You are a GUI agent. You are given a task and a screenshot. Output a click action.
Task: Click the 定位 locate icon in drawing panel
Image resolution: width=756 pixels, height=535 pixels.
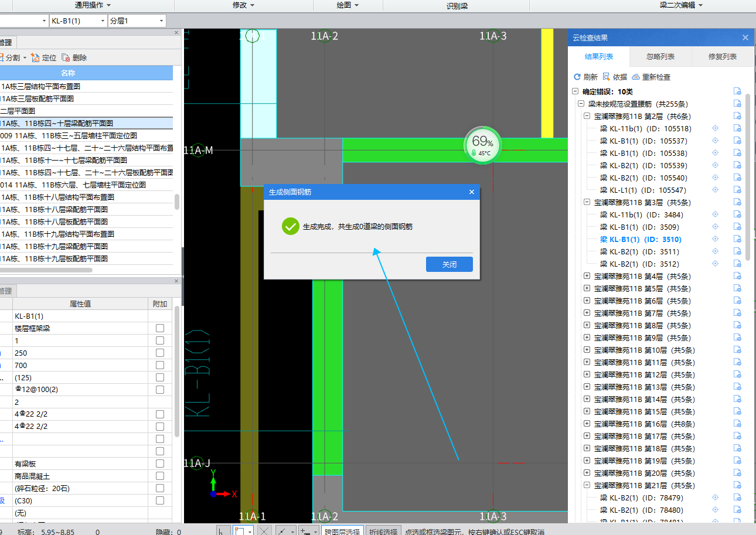[35, 57]
